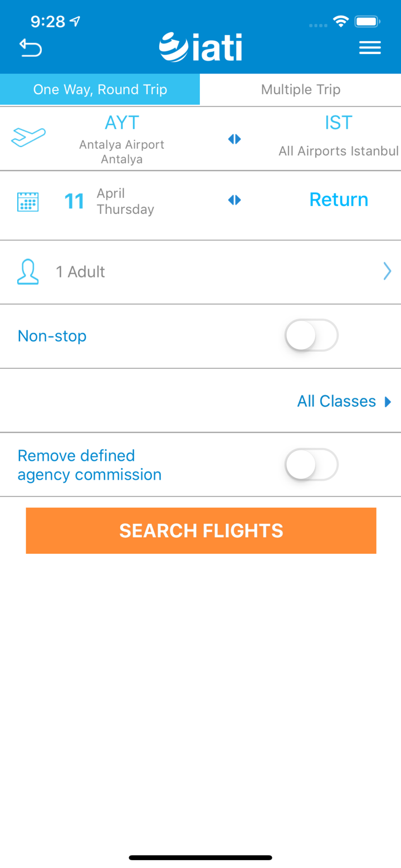Expand the 1 Adult passenger selector
This screenshot has height=868, width=401.
(x=200, y=271)
